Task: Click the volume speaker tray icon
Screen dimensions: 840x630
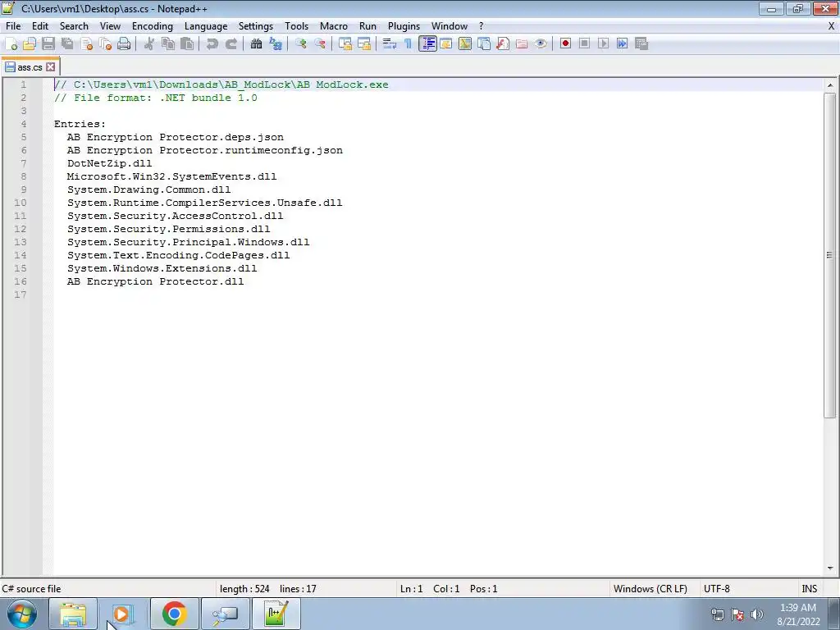Action: point(757,614)
